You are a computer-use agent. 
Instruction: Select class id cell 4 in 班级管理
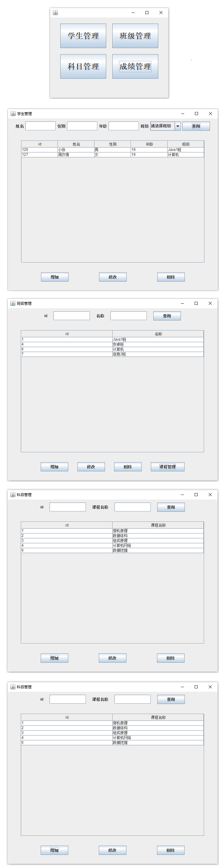coord(67,344)
